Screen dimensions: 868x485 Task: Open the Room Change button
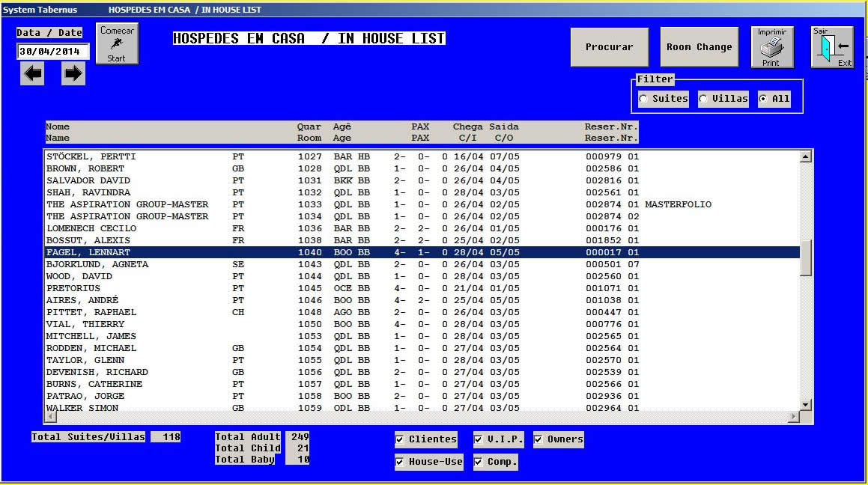699,47
